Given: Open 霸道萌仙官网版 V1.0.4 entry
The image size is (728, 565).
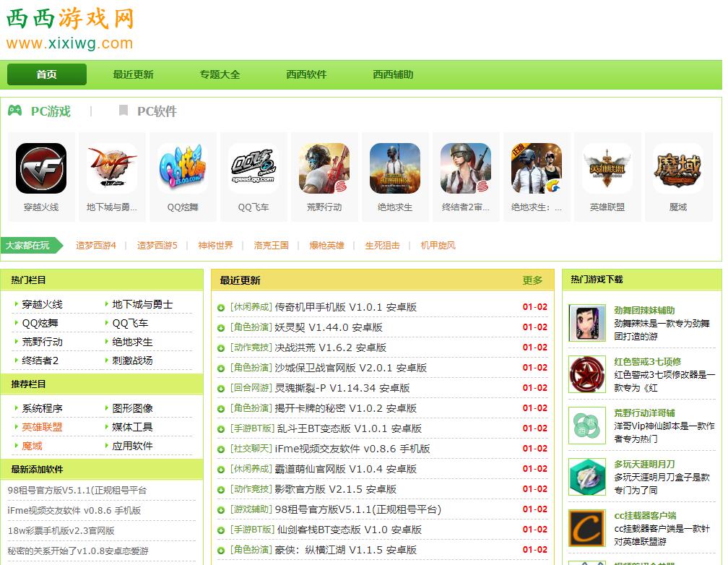Looking at the screenshot, I should tap(345, 469).
